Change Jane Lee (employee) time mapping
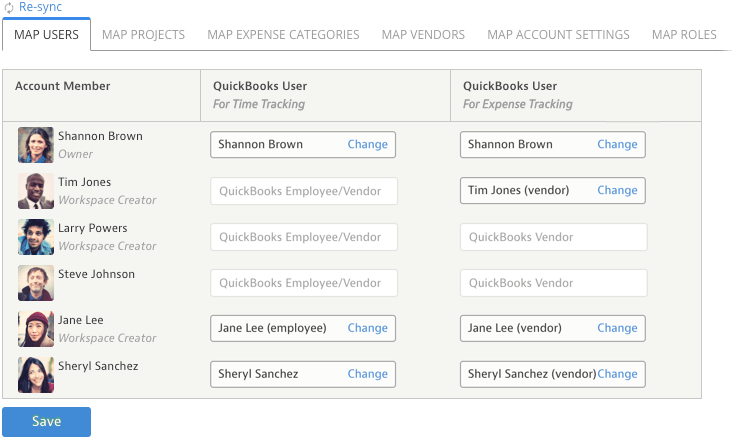 (368, 328)
